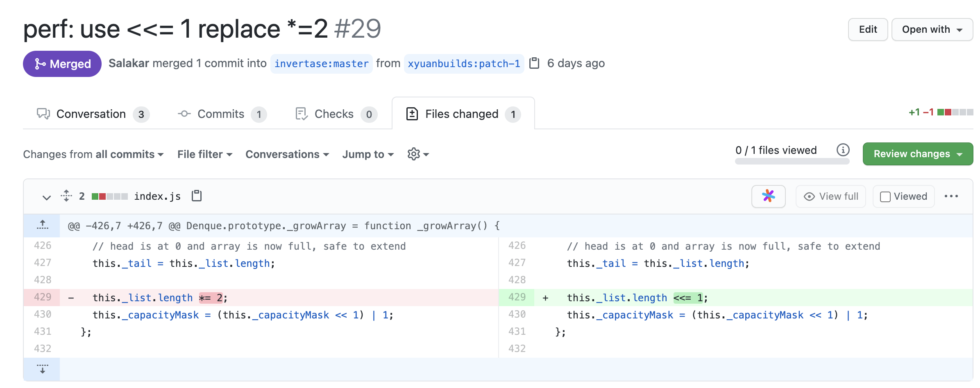Expand the Jump to dropdown
This screenshot has width=980, height=388.
tap(368, 154)
